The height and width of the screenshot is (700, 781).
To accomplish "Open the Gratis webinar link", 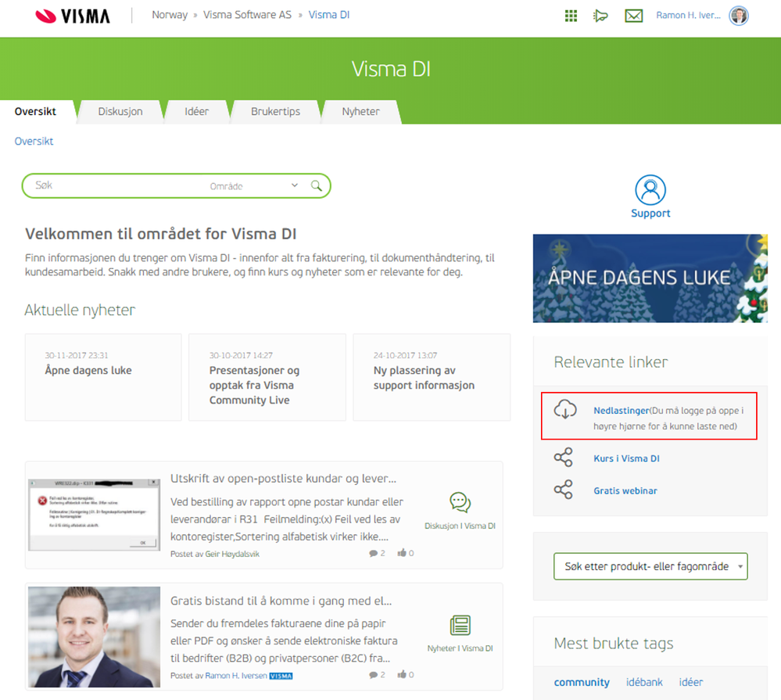I will click(625, 490).
